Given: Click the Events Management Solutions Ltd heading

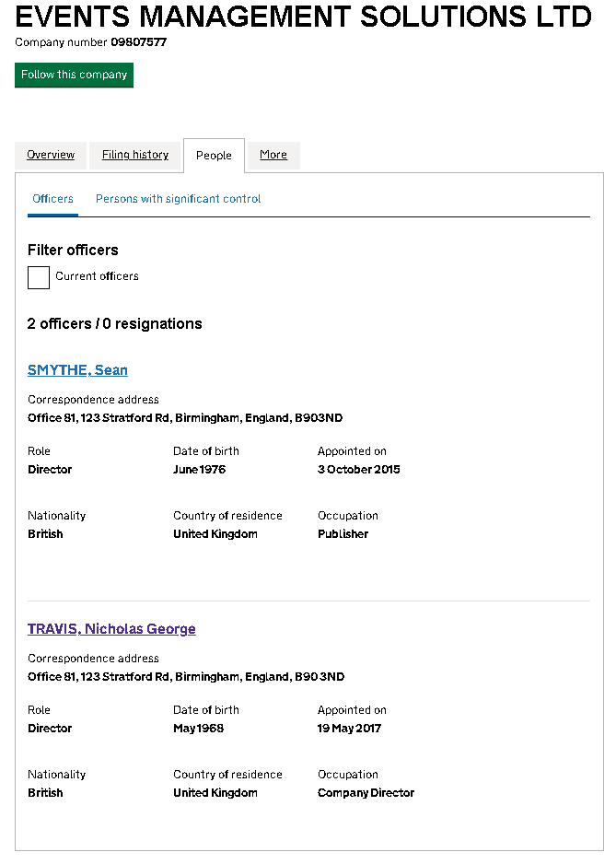Looking at the screenshot, I should click(304, 17).
